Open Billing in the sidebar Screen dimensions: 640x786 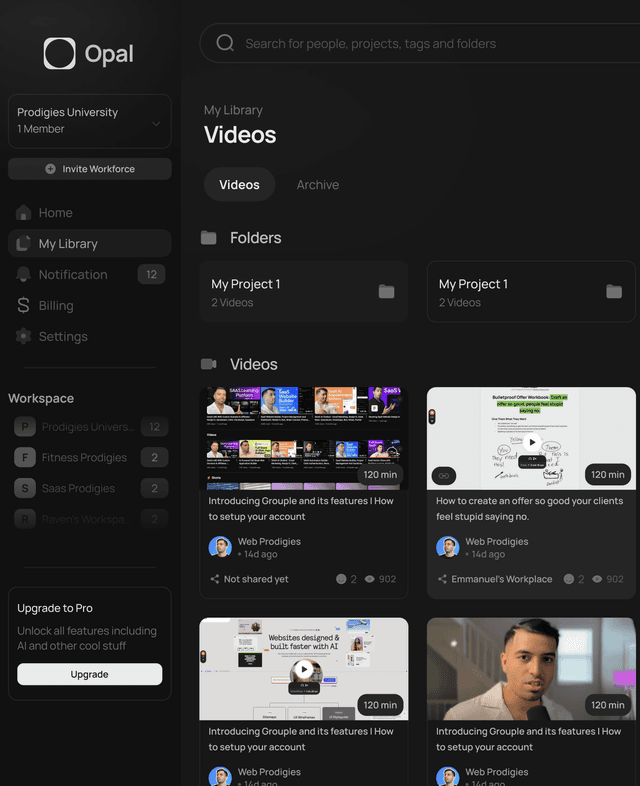90,305
